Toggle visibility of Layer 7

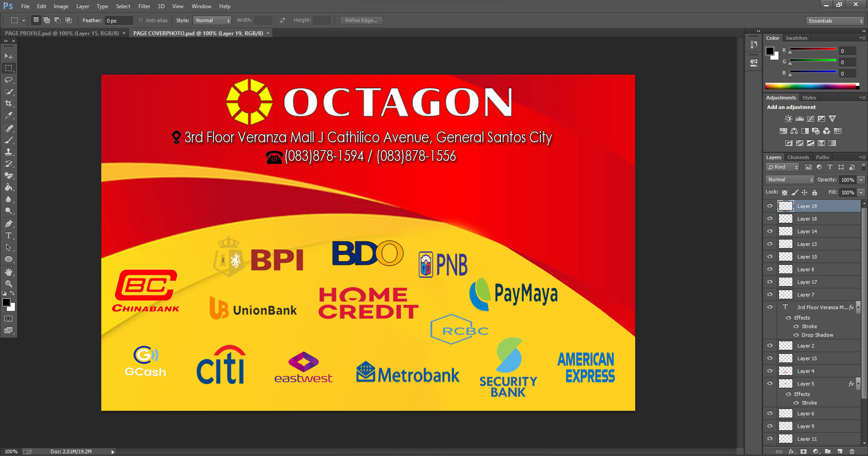[x=770, y=294]
